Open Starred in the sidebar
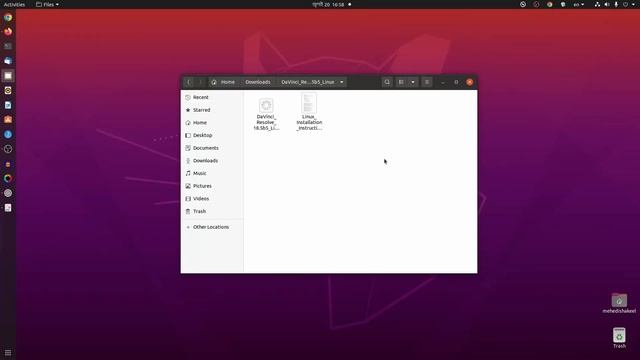Image resolution: width=640 pixels, height=360 pixels. click(212, 110)
